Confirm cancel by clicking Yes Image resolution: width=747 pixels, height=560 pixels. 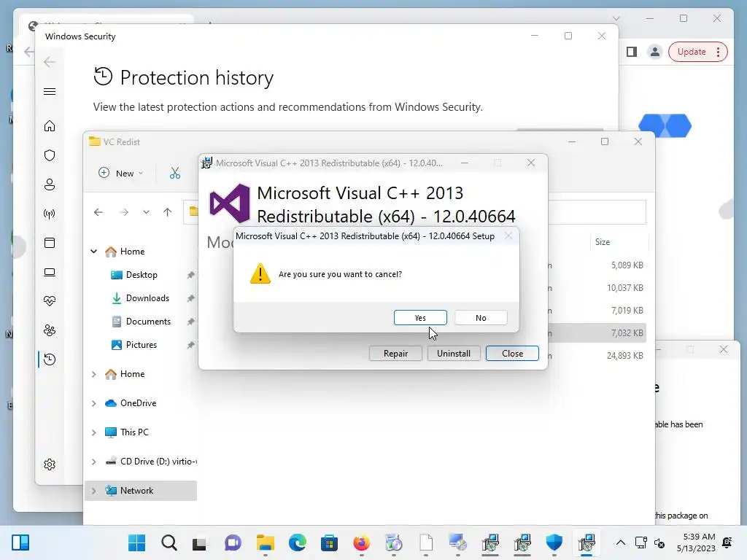pos(420,318)
